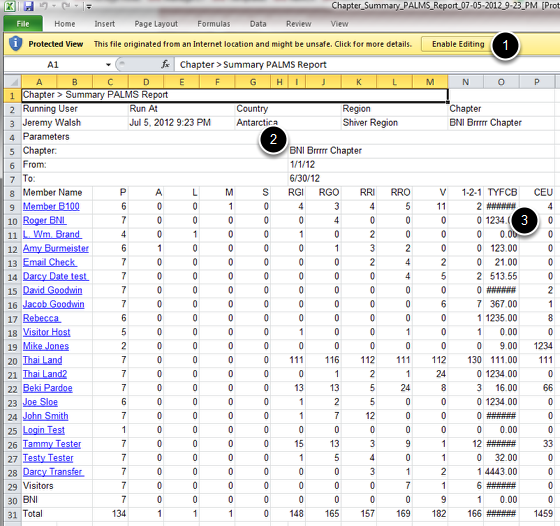Viewport: 560px width, 526px height.
Task: Select the 'TYFCB' header cell
Action: pos(502,192)
